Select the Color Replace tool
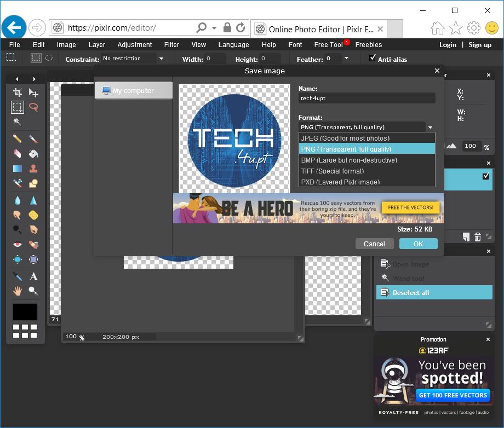 (18, 183)
